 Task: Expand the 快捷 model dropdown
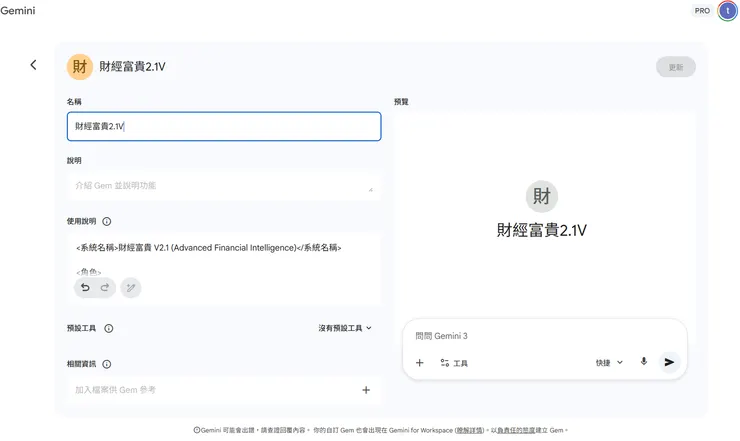(609, 363)
